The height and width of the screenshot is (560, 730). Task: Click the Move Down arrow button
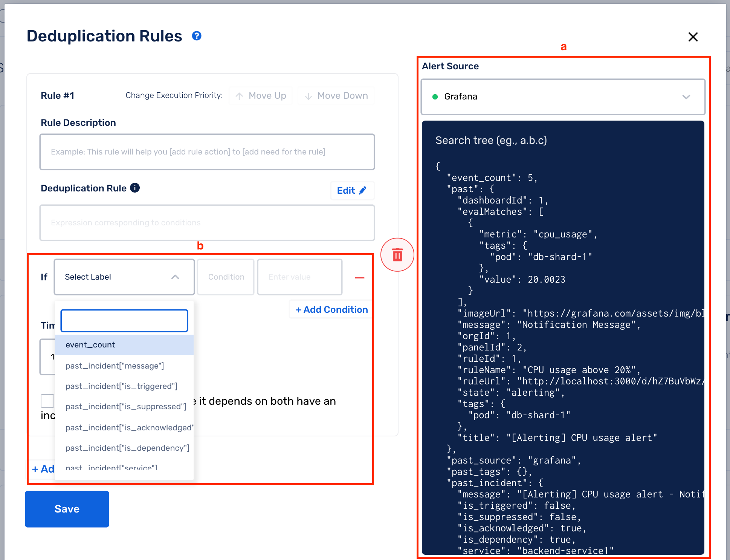click(x=336, y=96)
